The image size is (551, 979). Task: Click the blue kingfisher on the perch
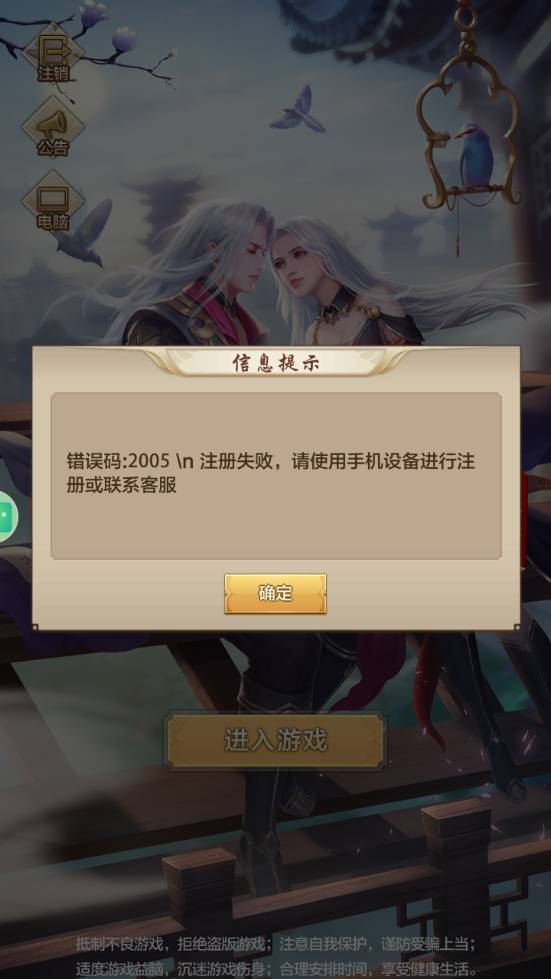(x=474, y=155)
